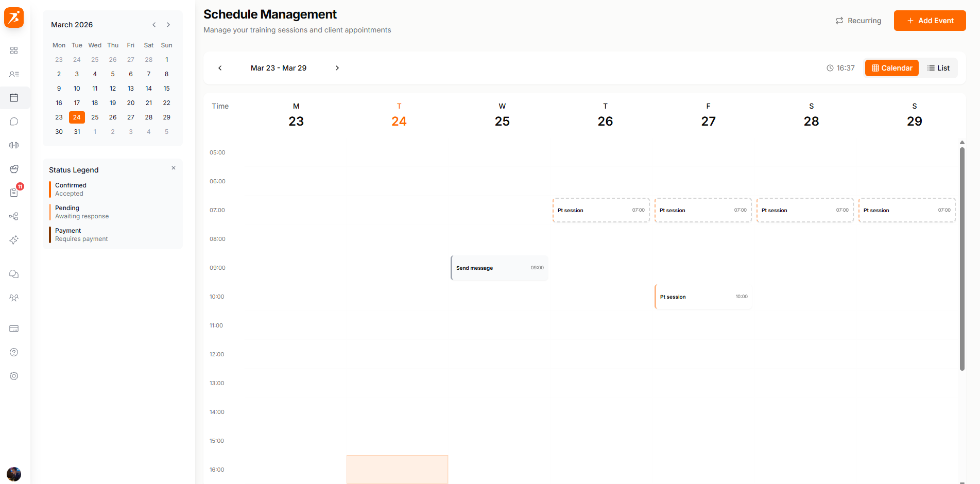Open the Settings gear icon
980x484 pixels.
pyautogui.click(x=14, y=376)
